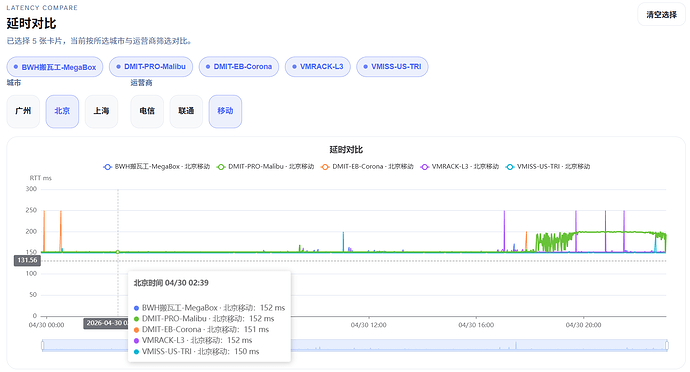Image resolution: width=690 pixels, height=372 pixels.
Task: Remove the DMIT-PRO-Malibu chip
Action: click(x=150, y=67)
